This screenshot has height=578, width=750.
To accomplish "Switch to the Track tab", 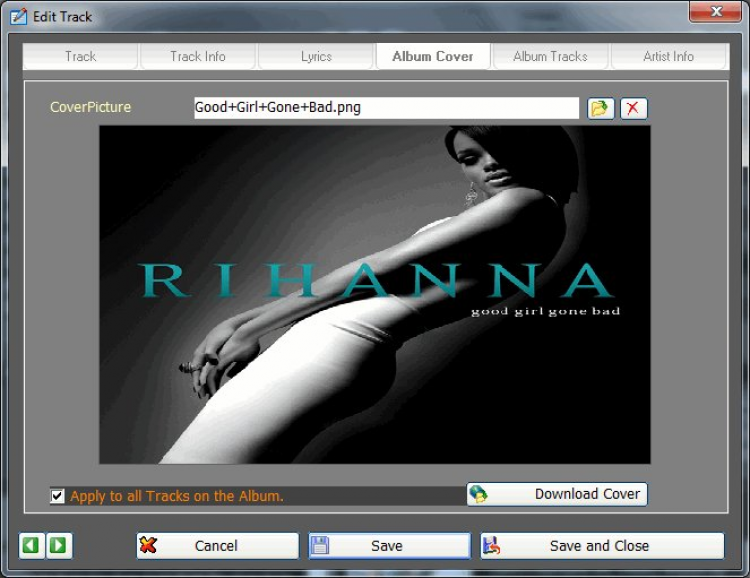I will tap(80, 56).
